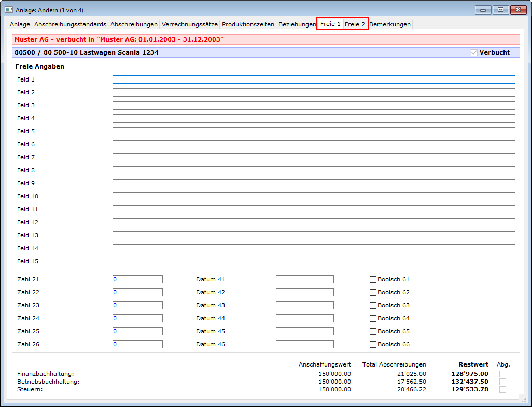The width and height of the screenshot is (532, 407).
Task: Enable the Boolsch 61 checkbox
Action: click(373, 279)
